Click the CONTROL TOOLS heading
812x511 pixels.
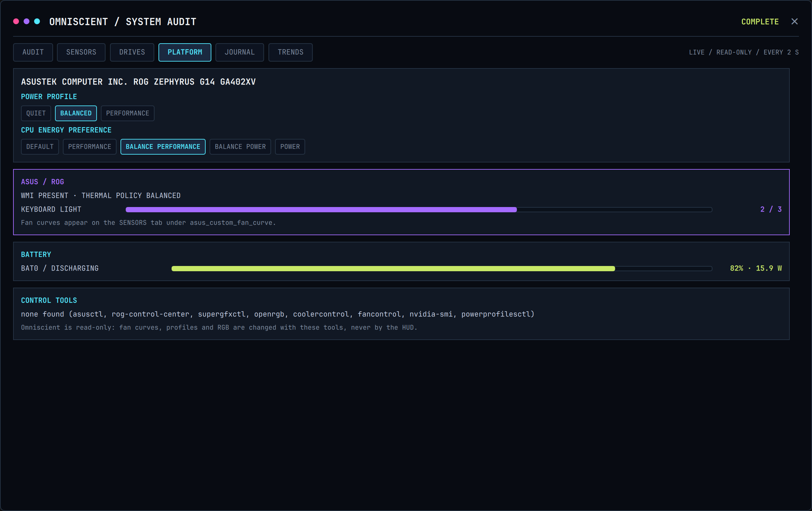click(x=49, y=300)
